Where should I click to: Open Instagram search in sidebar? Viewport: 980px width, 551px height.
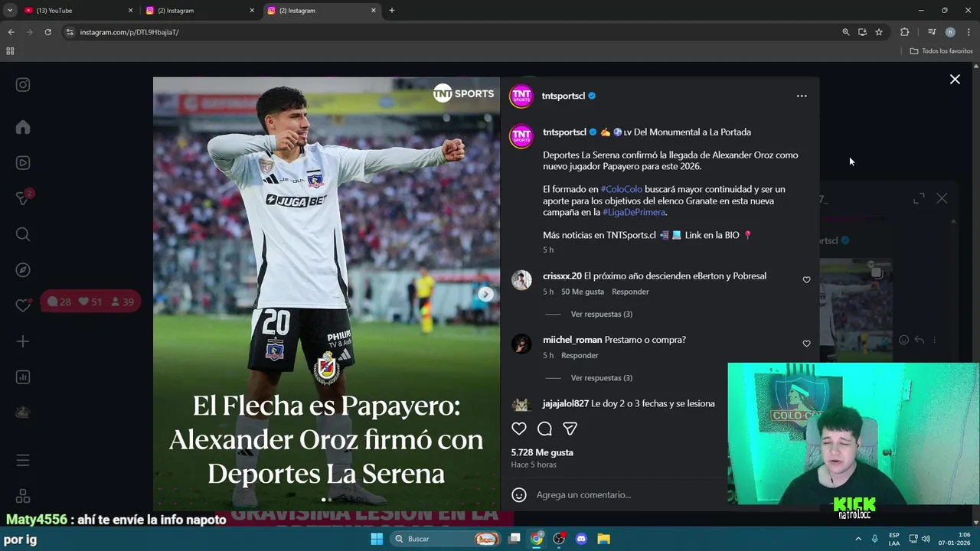point(23,234)
